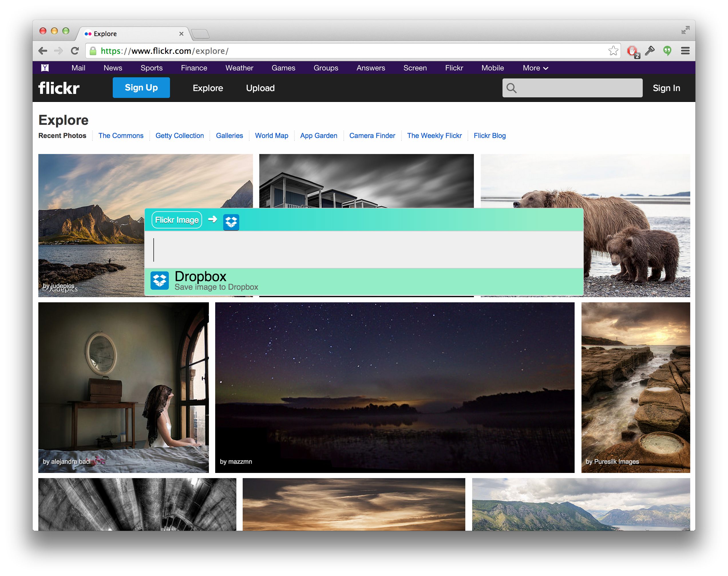Expand the More dropdown in Yahoo bar

tap(535, 68)
